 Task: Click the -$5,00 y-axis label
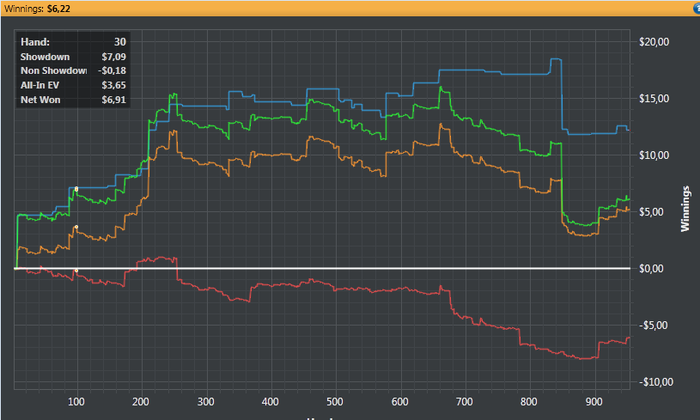pos(655,325)
